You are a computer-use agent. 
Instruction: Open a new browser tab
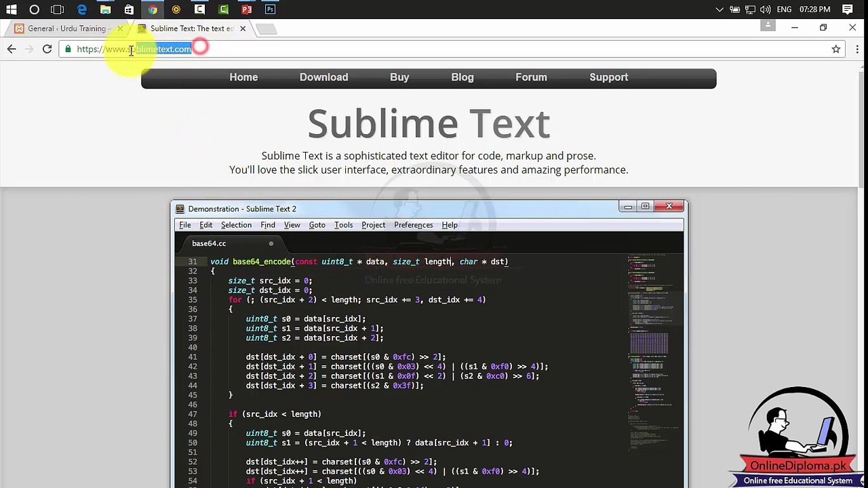pos(267,28)
